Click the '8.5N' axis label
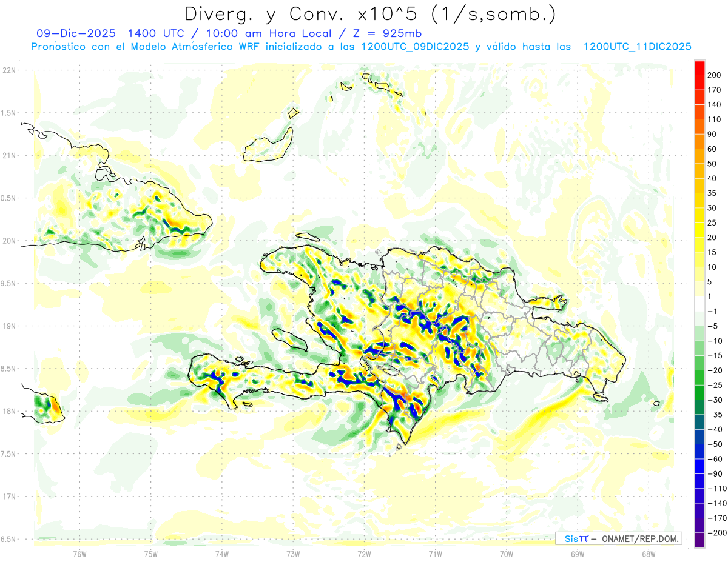Screen dimensions: 728x562 coord(9,369)
